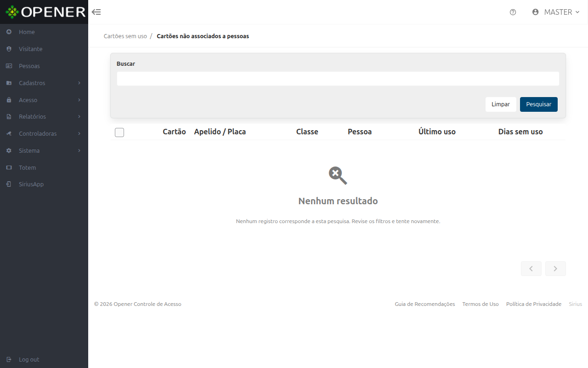
Task: Expand the Cadastros submenu chevron
Action: [79, 83]
